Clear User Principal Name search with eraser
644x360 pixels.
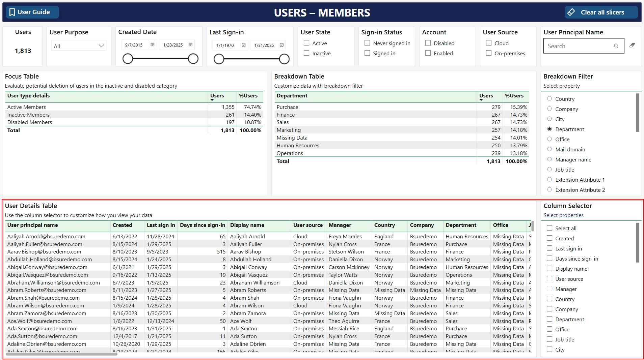pyautogui.click(x=632, y=45)
